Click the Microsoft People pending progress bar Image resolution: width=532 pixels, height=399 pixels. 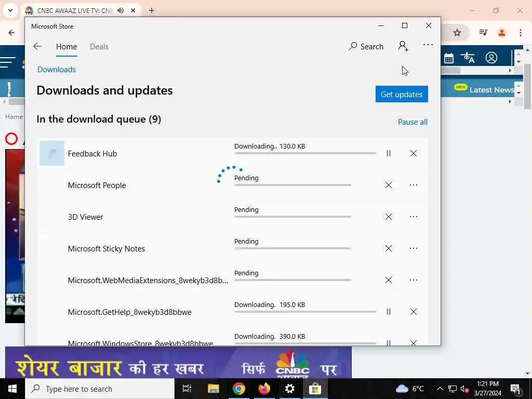[293, 185]
